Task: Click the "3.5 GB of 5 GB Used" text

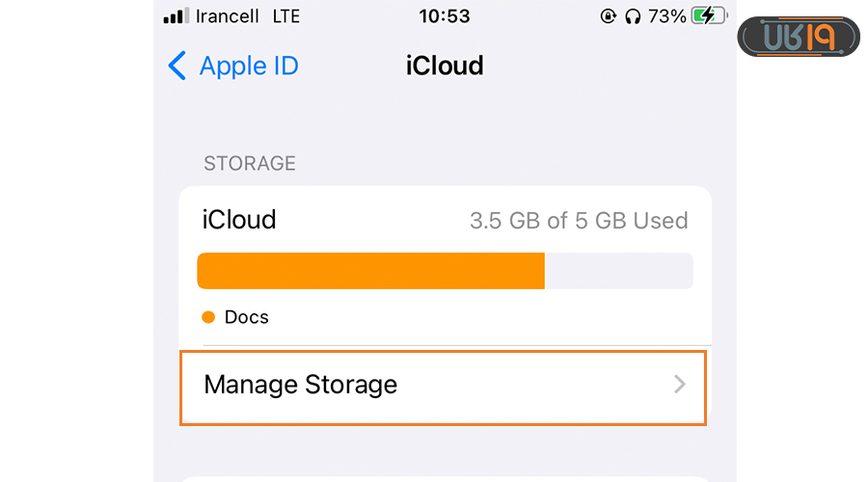Action: coord(579,221)
